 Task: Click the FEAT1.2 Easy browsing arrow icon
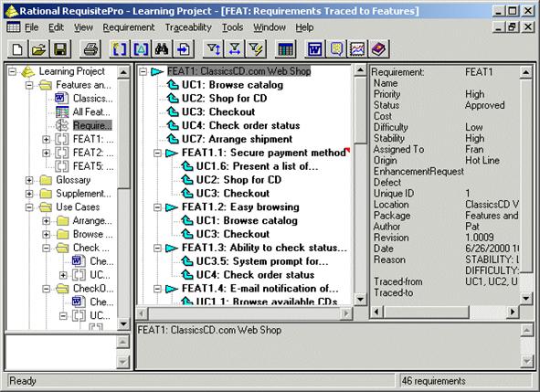pos(172,207)
